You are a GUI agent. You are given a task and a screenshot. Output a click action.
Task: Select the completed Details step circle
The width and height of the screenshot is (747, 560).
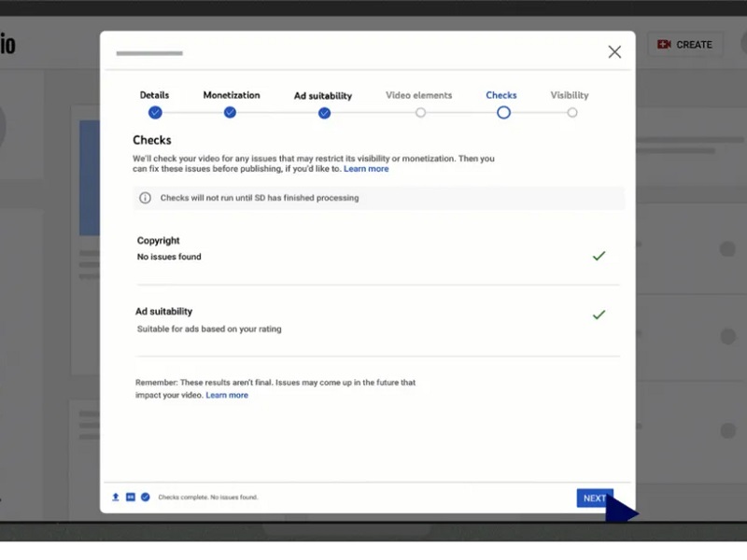pos(155,112)
